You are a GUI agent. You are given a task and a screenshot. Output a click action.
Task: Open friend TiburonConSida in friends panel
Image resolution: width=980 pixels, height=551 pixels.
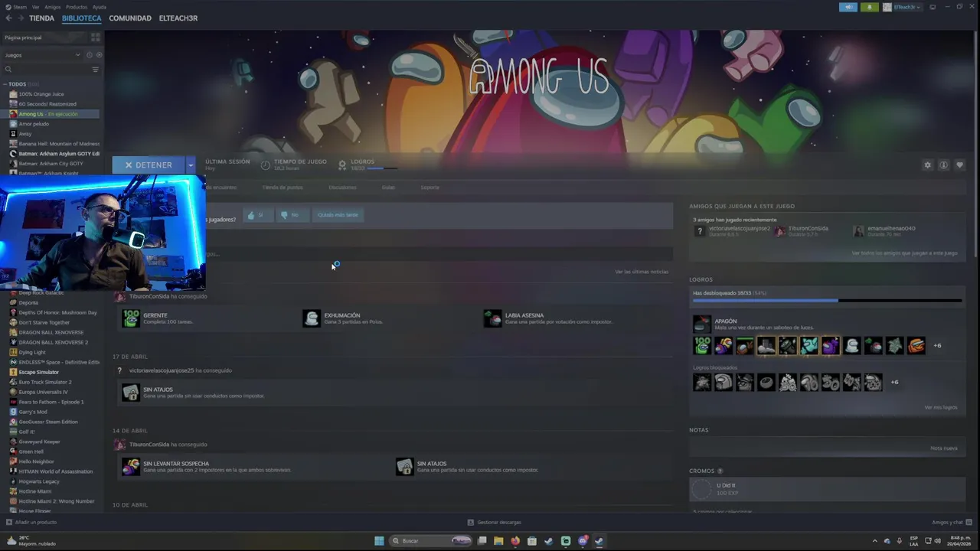coord(803,230)
